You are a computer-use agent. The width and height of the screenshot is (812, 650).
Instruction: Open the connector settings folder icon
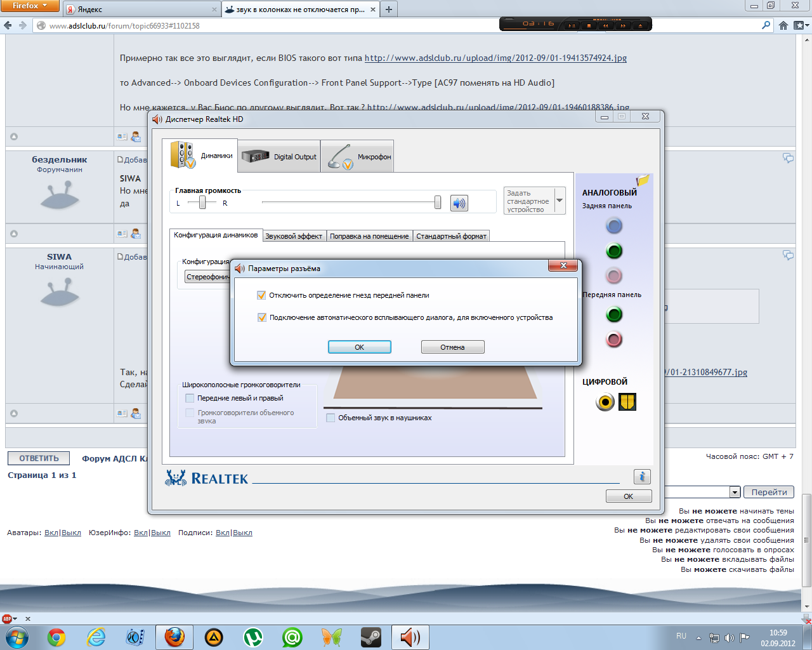coord(643,180)
